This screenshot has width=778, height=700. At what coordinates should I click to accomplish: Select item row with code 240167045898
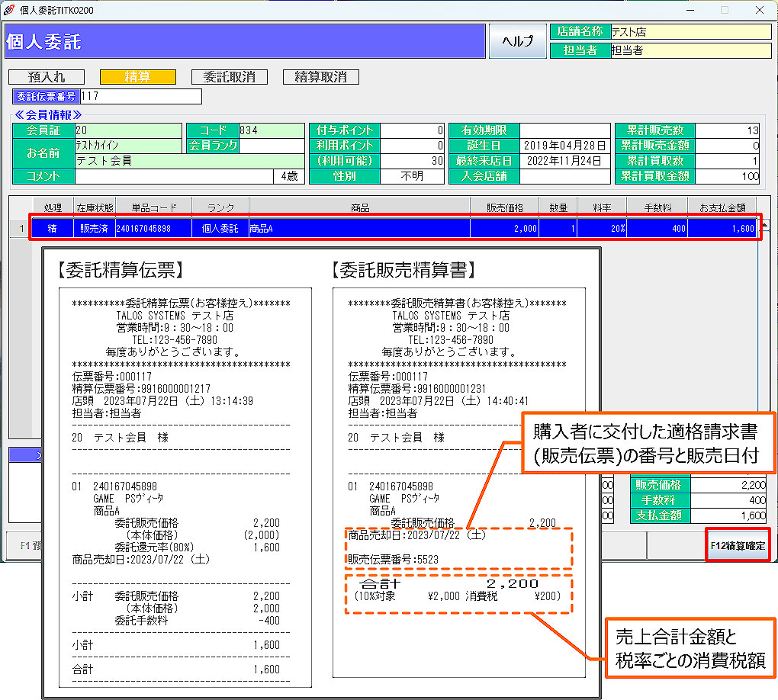(395, 228)
